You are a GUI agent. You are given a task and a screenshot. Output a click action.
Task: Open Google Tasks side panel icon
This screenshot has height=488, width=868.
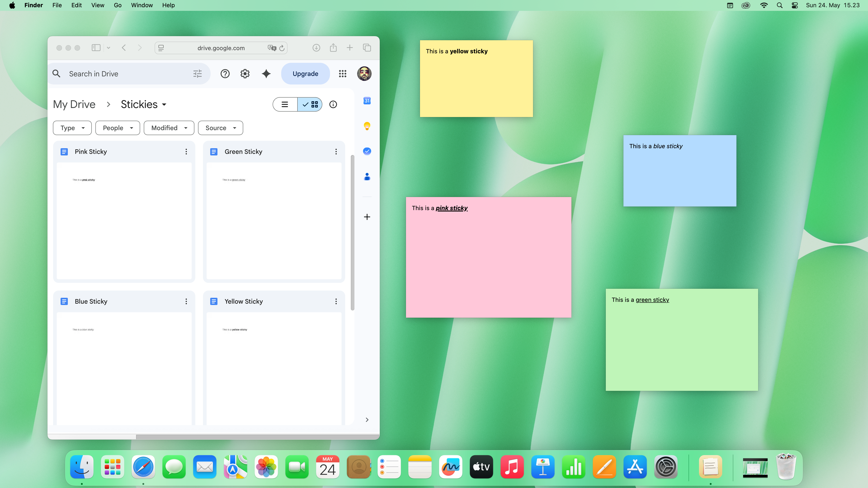coord(367,151)
